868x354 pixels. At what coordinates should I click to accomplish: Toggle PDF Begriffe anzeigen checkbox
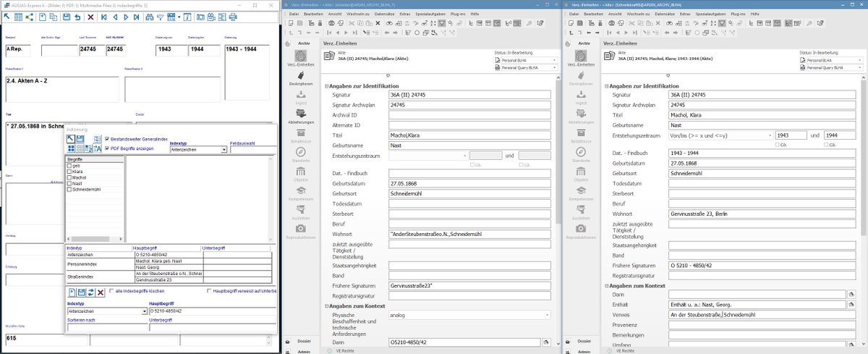tap(108, 148)
